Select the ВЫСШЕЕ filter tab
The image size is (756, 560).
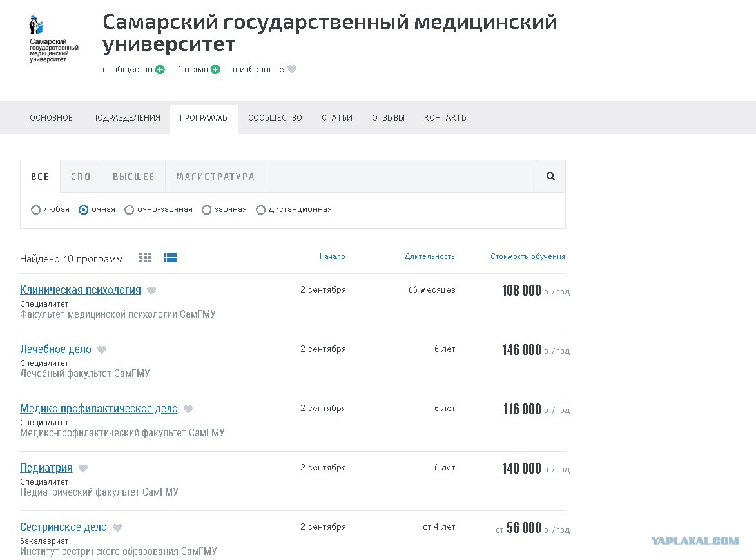pyautogui.click(x=133, y=177)
